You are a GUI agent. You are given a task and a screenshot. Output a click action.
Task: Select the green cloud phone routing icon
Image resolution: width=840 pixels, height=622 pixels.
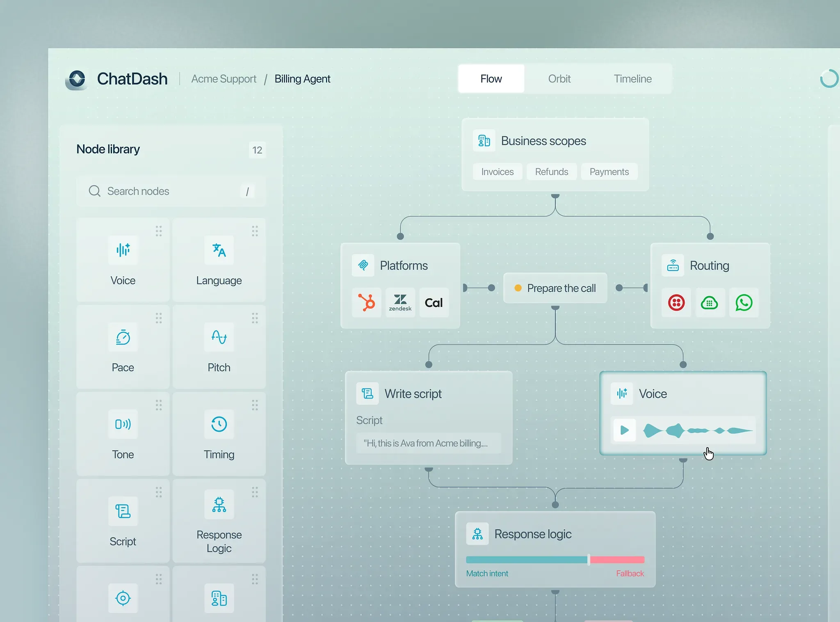[710, 303]
